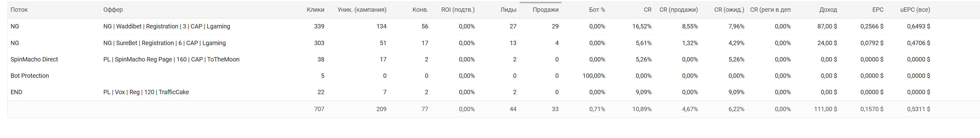Click the CR (ожид.) column header
Screen dimensions: 980x138
729,10
